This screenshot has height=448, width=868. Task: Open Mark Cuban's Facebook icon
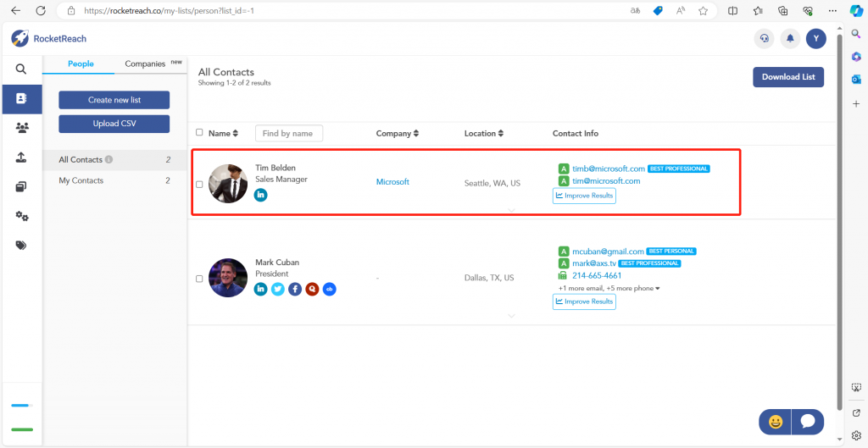pyautogui.click(x=295, y=289)
